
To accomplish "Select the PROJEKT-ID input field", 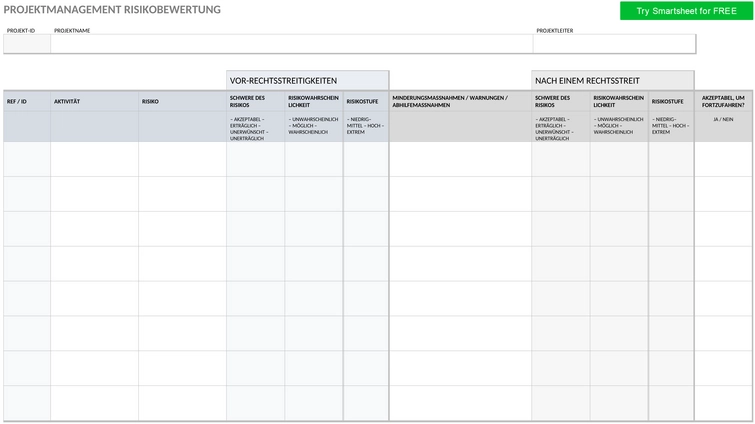I will click(27, 44).
